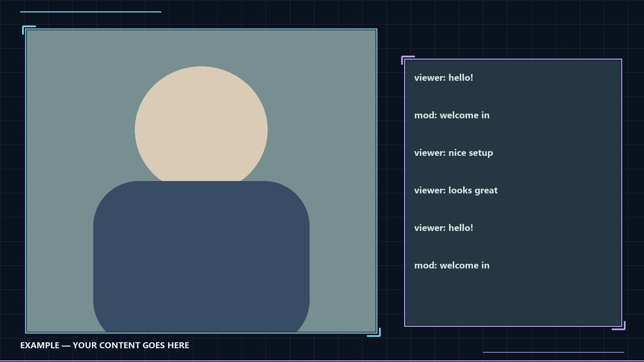Click the "viewer: looks great" chat message
Screen dimensions: 644x362
pyautogui.click(x=456, y=190)
